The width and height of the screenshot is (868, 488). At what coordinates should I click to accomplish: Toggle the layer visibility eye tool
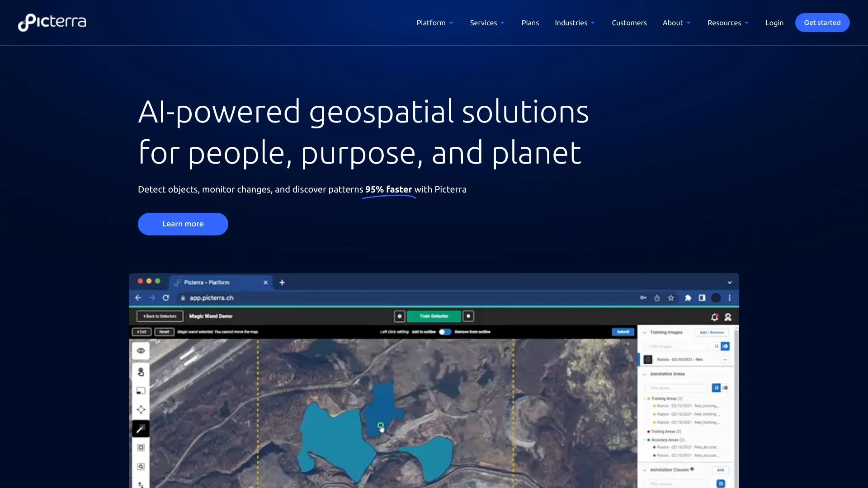(x=140, y=351)
